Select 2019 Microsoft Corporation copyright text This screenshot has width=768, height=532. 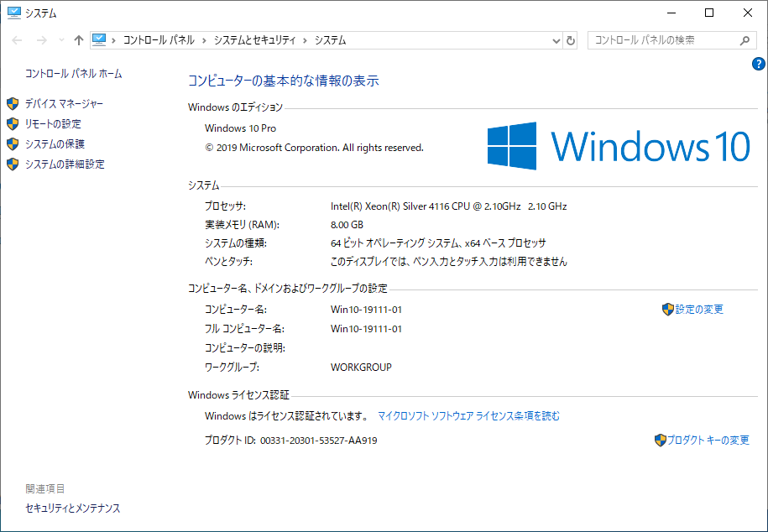click(314, 148)
